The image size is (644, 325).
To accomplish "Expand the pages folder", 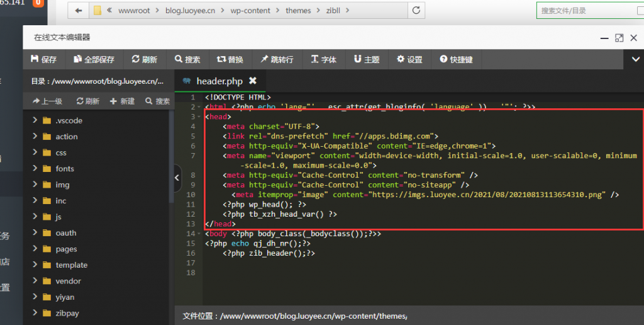I will tap(35, 249).
